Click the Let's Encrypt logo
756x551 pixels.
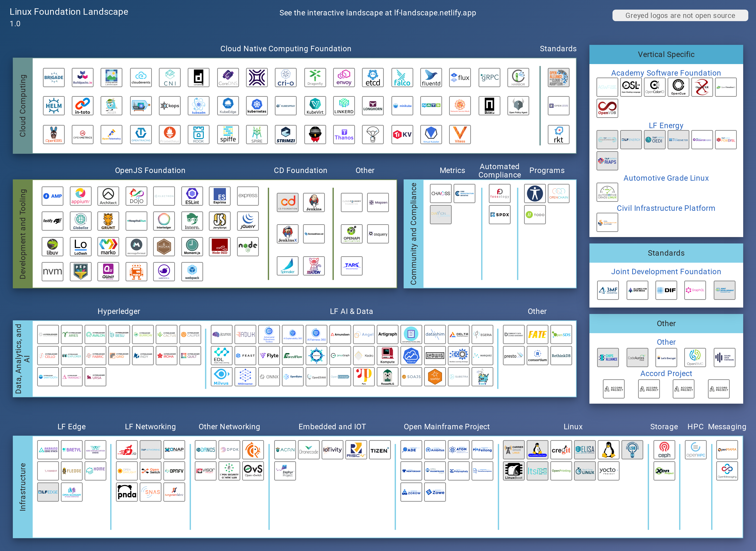click(x=666, y=358)
